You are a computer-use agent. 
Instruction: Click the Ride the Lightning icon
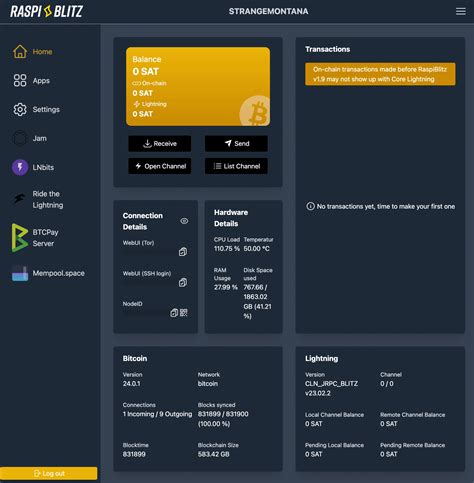pyautogui.click(x=19, y=199)
